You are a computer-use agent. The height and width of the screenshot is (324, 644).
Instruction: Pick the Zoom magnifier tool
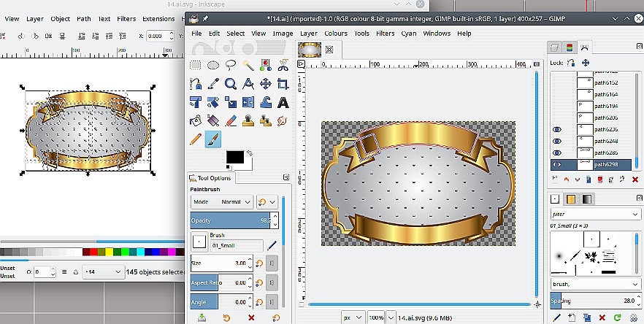coord(231,84)
